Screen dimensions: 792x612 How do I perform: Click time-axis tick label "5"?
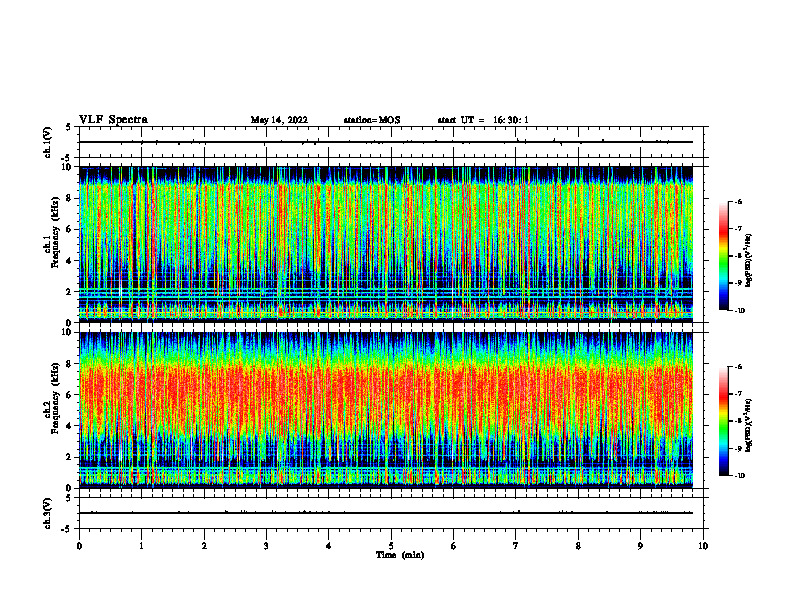click(x=391, y=546)
